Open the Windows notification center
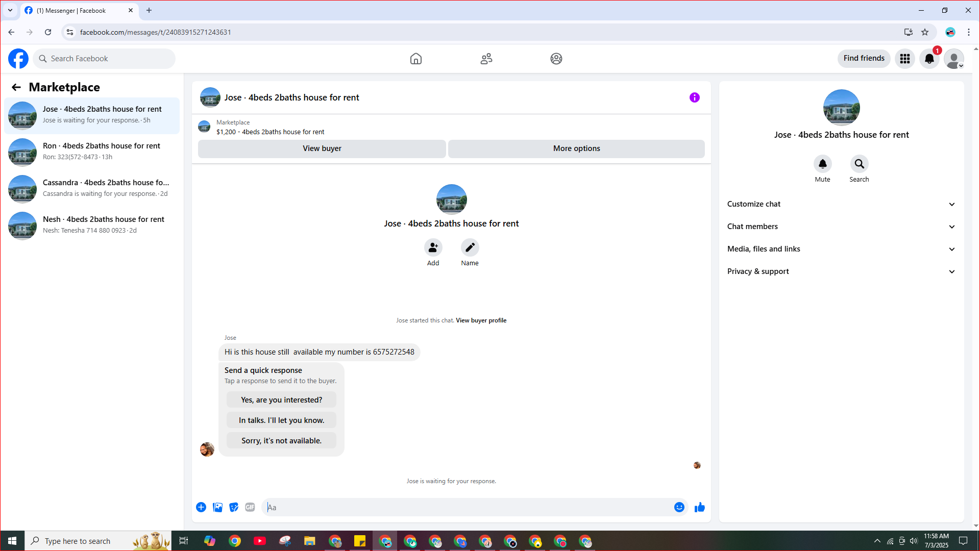Viewport: 980px width, 551px height. pos(964,541)
